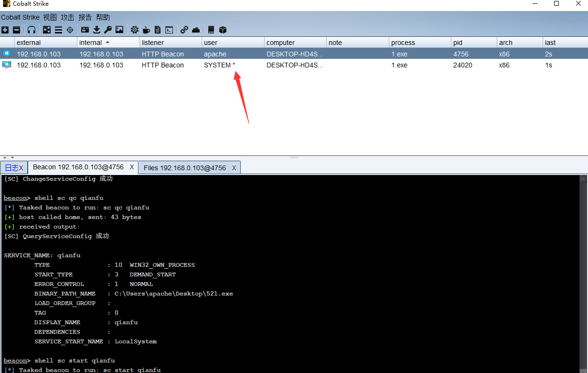Open the 视图 menu

coord(50,17)
